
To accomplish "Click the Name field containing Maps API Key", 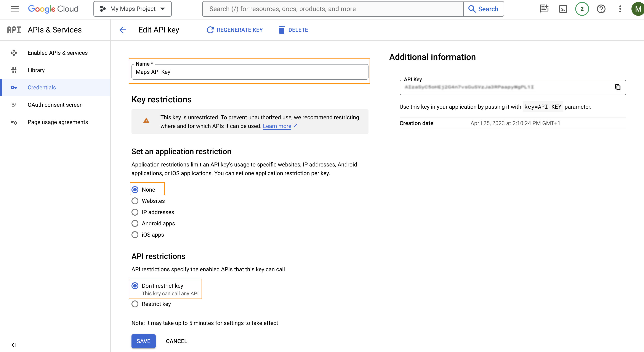I will pos(250,72).
